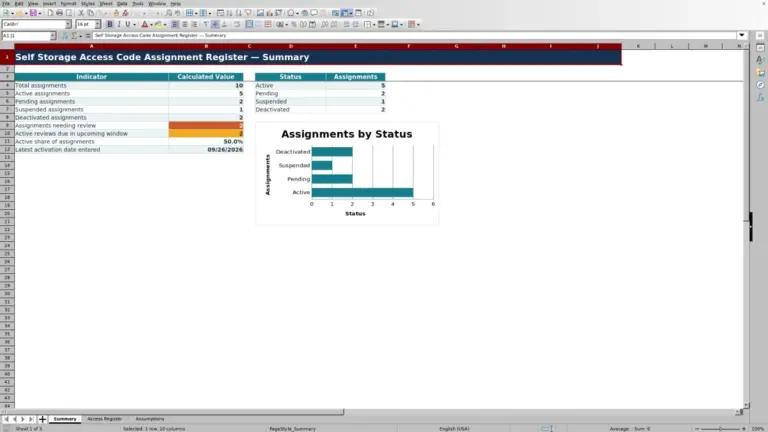Screen dimensions: 768x432
Task: Click the Insert Chart icon
Action: 269,13
